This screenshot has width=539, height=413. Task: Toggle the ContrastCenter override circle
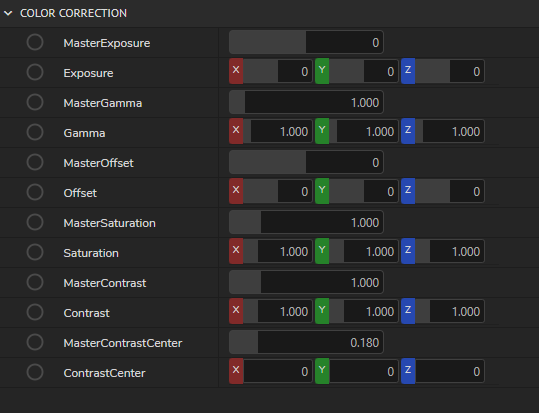click(35, 372)
